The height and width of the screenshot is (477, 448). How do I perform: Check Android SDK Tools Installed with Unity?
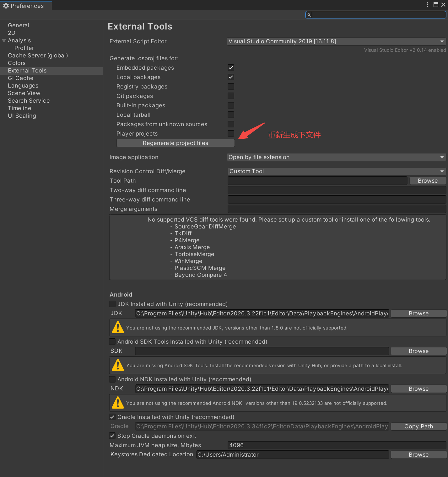coord(112,341)
